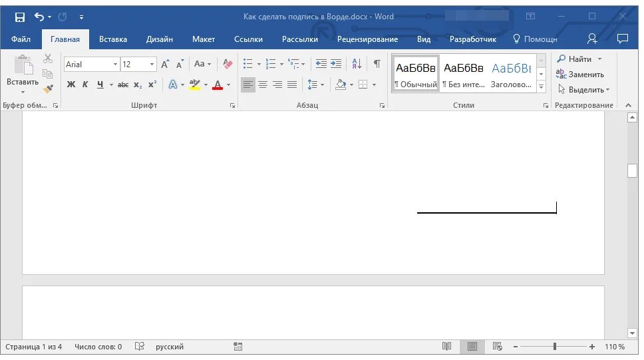Clear all formatting with eraser icon
The height and width of the screenshot is (360, 644).
(x=227, y=64)
